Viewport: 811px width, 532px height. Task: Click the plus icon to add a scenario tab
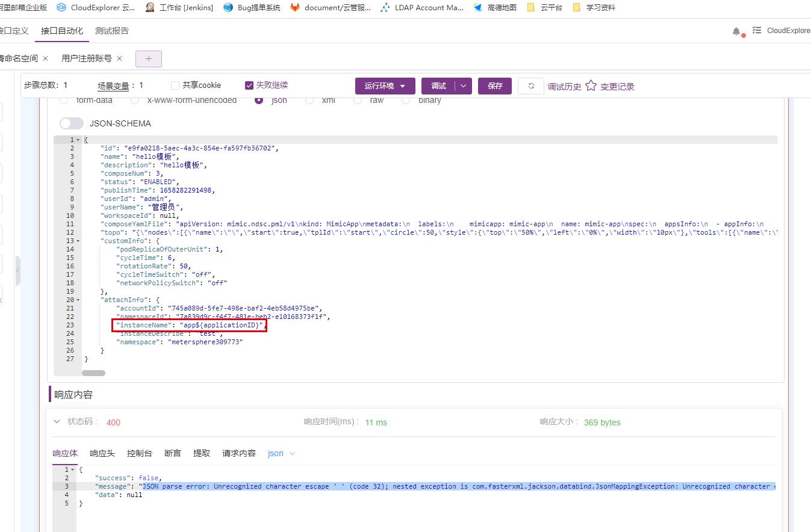(x=148, y=58)
